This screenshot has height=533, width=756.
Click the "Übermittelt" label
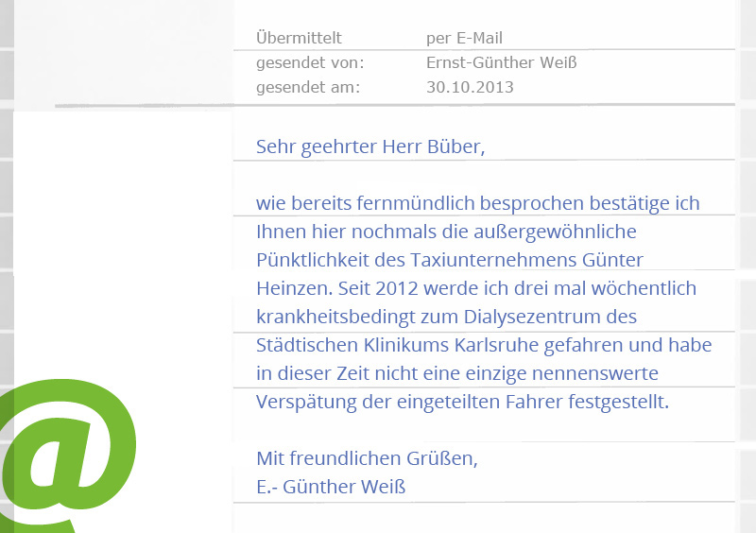pos(299,39)
